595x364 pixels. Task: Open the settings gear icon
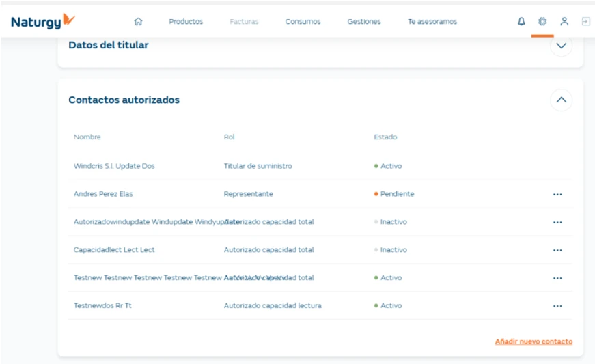click(542, 22)
